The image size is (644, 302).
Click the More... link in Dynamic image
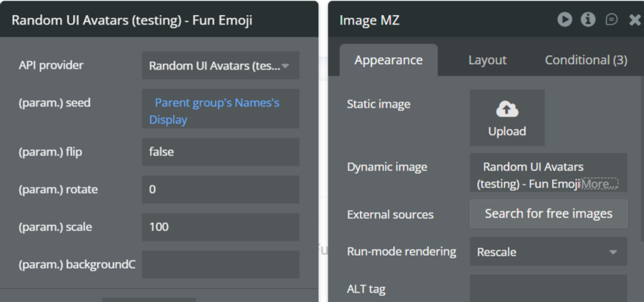pyautogui.click(x=600, y=183)
